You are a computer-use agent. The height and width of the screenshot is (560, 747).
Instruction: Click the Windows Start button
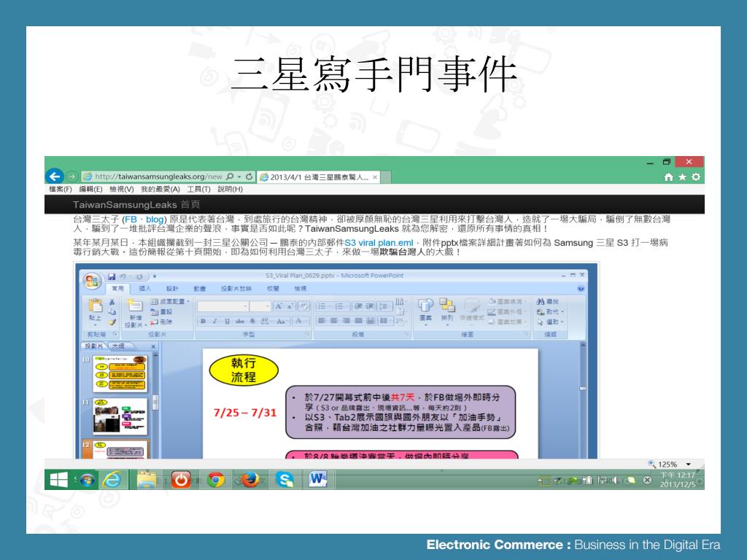click(x=58, y=480)
